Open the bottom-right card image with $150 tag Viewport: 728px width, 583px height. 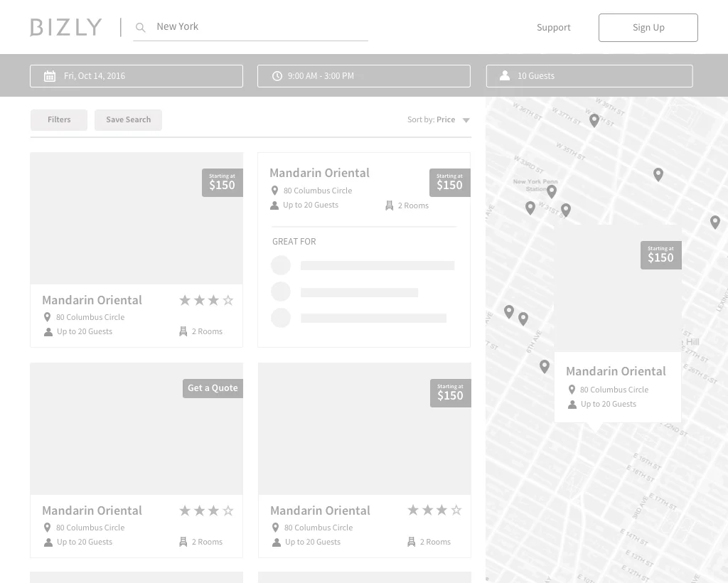365,429
